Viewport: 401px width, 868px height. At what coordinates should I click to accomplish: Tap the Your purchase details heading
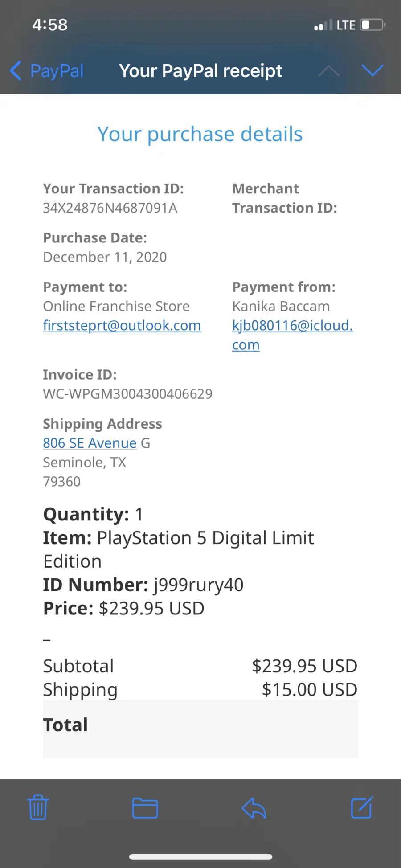200,134
